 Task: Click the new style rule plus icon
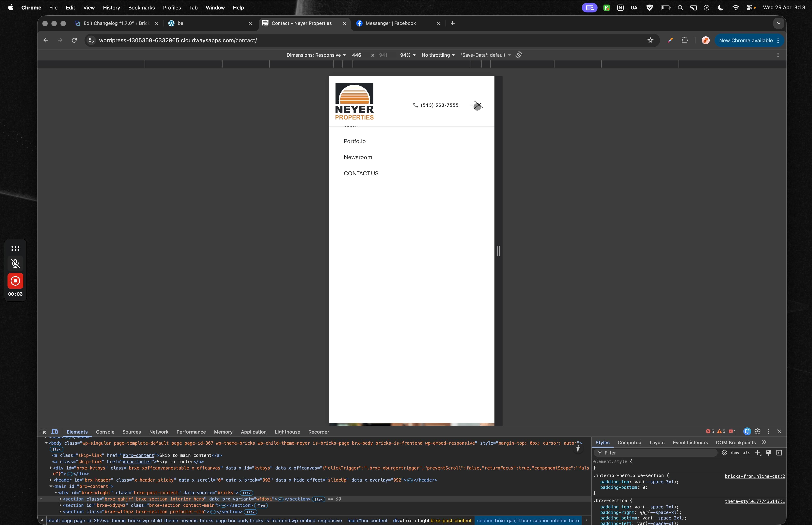[757, 453]
